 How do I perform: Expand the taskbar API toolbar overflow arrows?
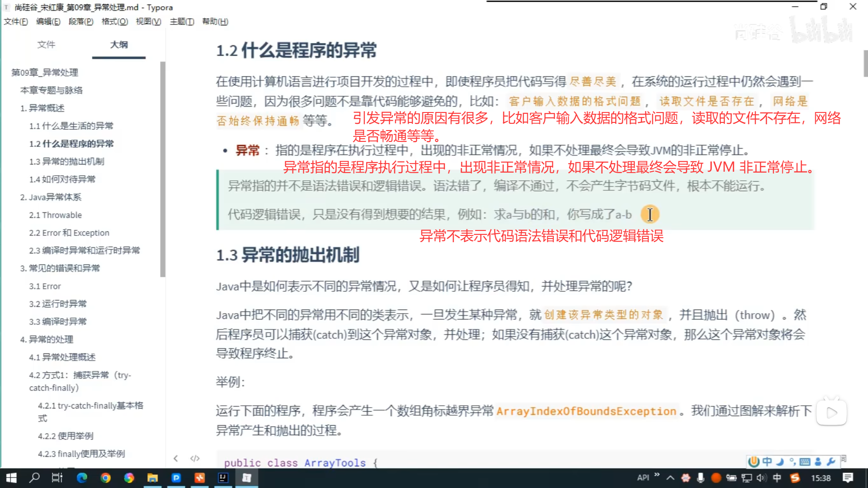[657, 474]
